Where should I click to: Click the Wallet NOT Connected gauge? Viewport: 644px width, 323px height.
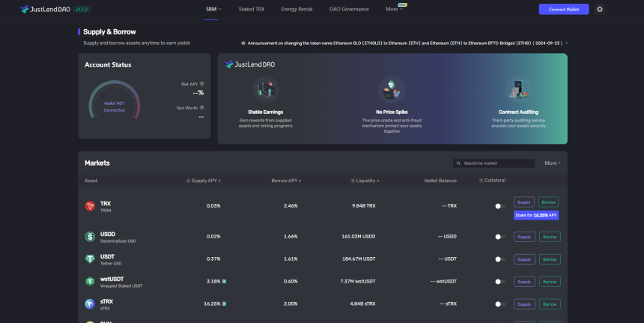click(x=114, y=100)
